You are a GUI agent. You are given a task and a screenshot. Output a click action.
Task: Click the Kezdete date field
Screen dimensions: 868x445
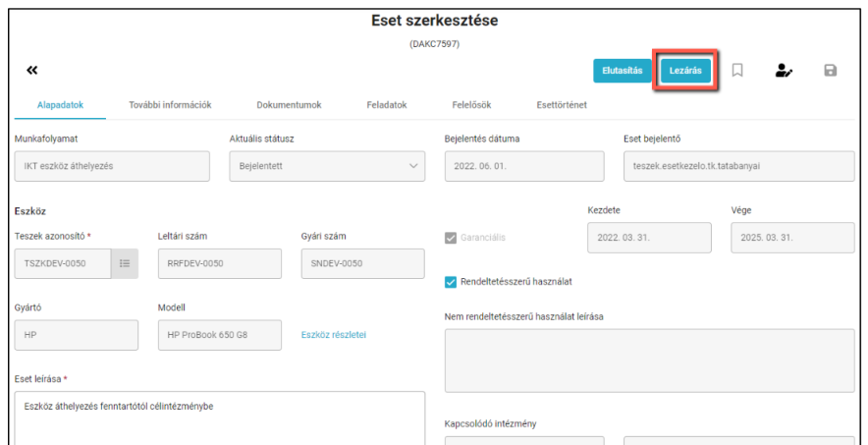click(649, 238)
